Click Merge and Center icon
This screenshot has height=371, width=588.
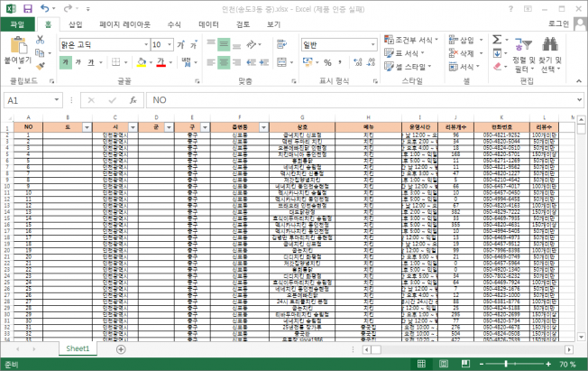(x=281, y=62)
